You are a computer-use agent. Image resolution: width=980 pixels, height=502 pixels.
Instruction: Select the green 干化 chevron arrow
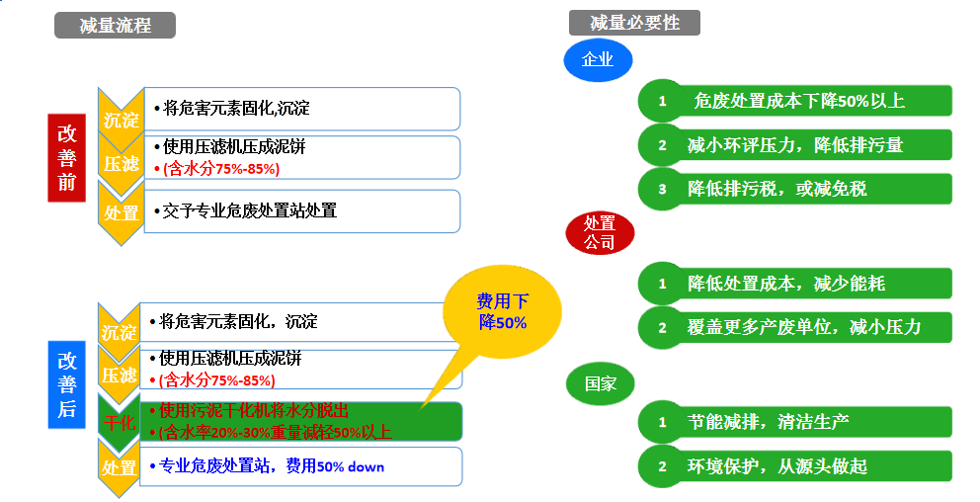pos(118,421)
